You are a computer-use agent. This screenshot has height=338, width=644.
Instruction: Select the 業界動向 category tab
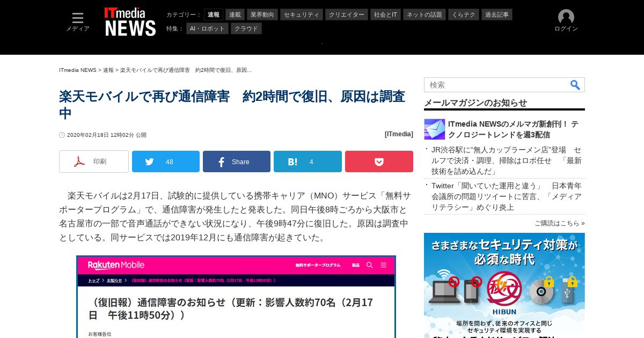262,14
